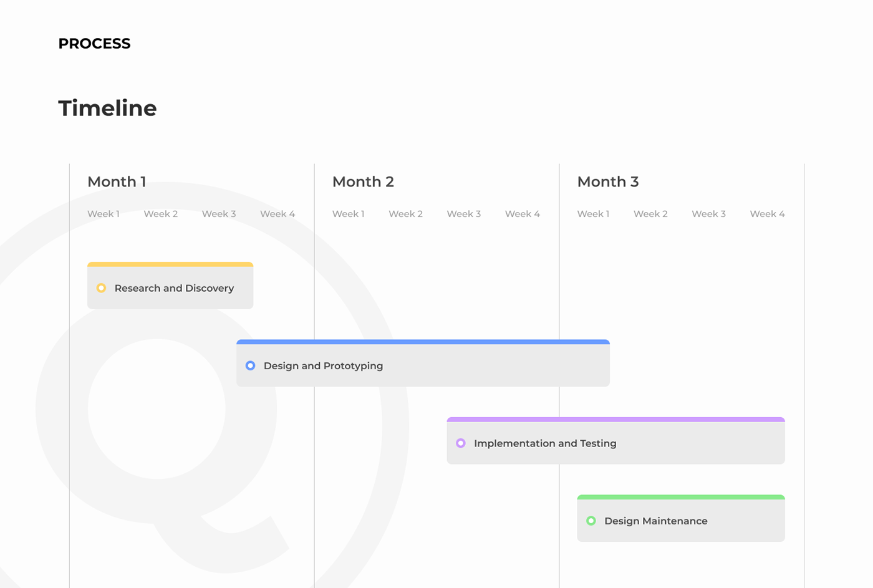
Task: Click the green accent bar above Design Maintenance
Action: pyautogui.click(x=680, y=496)
